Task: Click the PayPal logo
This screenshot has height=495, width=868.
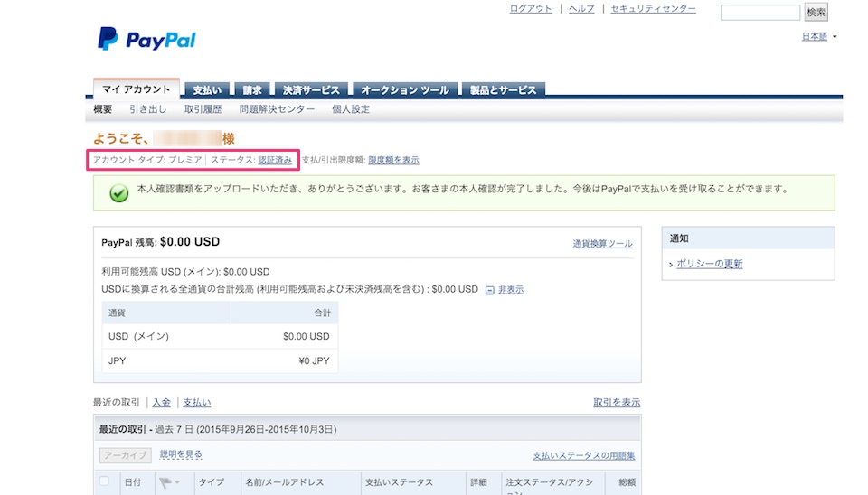Action: tap(146, 39)
